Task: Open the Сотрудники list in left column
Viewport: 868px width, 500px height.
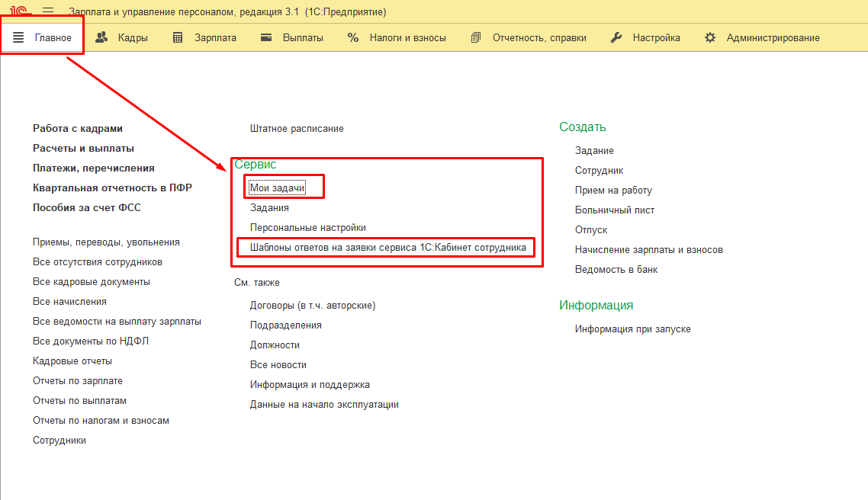Action: pos(59,441)
